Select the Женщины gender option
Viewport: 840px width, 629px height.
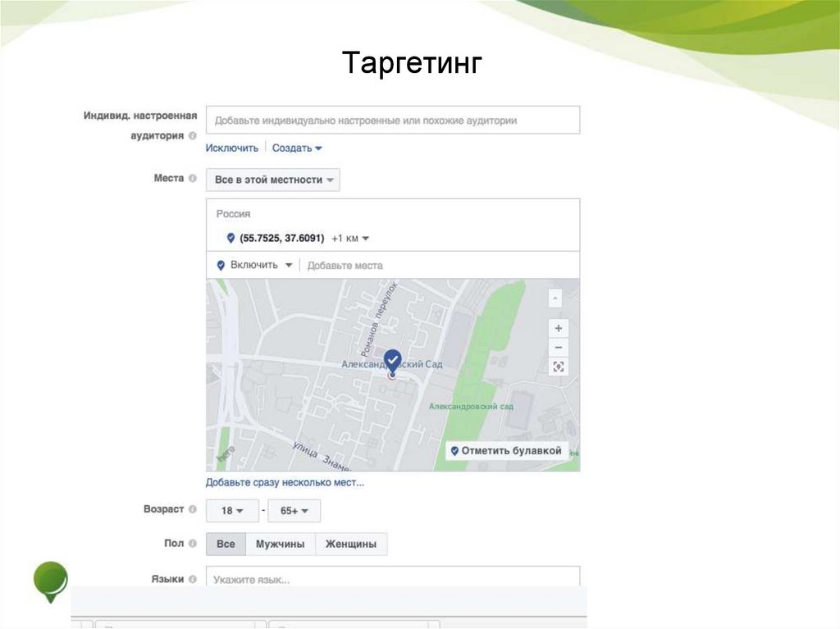351,544
